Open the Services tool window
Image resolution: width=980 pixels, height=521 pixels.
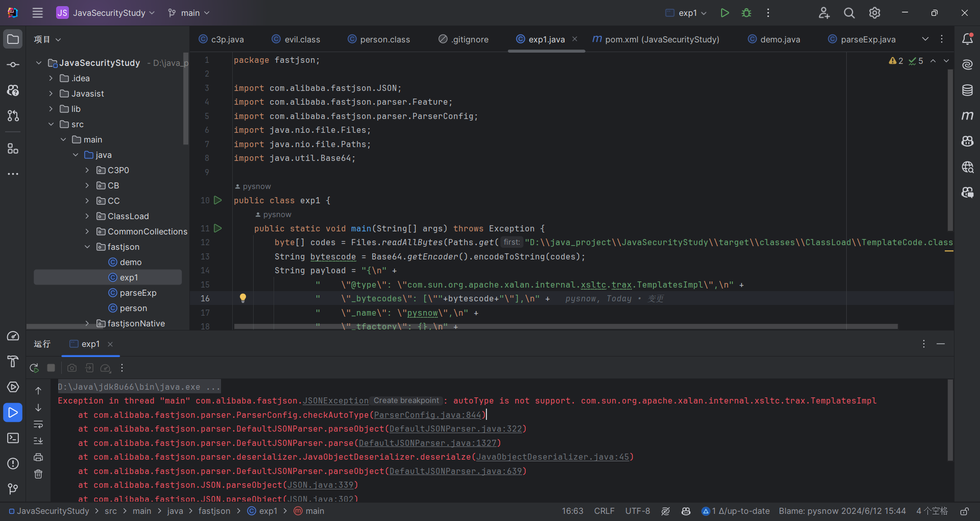point(13,387)
